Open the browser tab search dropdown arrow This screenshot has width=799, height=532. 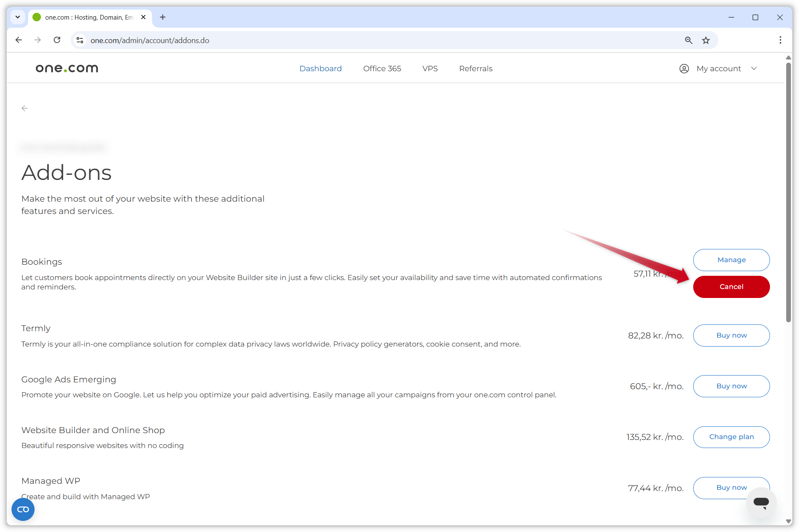(x=17, y=17)
